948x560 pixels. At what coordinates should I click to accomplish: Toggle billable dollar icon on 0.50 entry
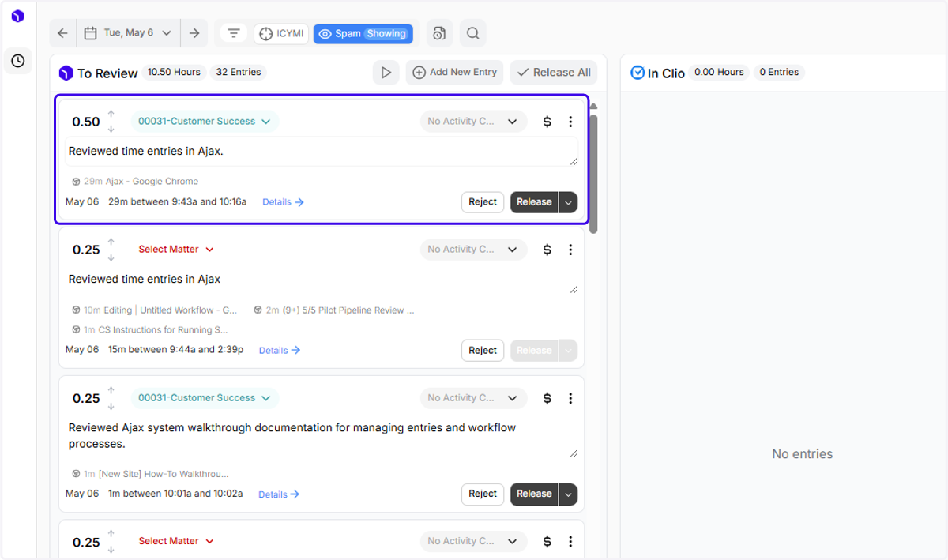547,122
